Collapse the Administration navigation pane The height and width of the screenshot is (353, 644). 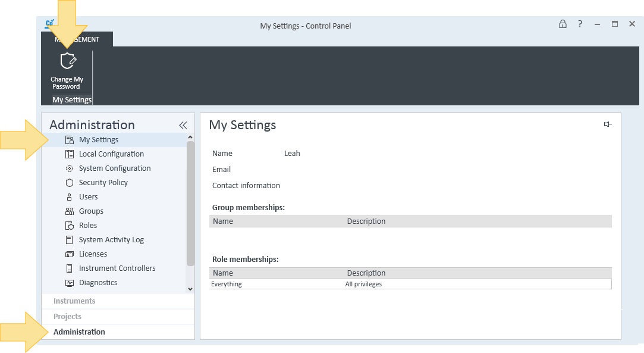[x=183, y=126]
